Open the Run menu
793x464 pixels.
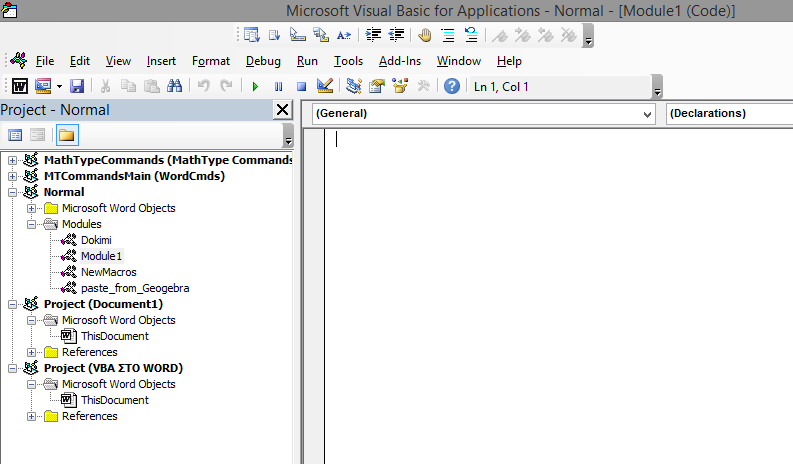[x=307, y=61]
